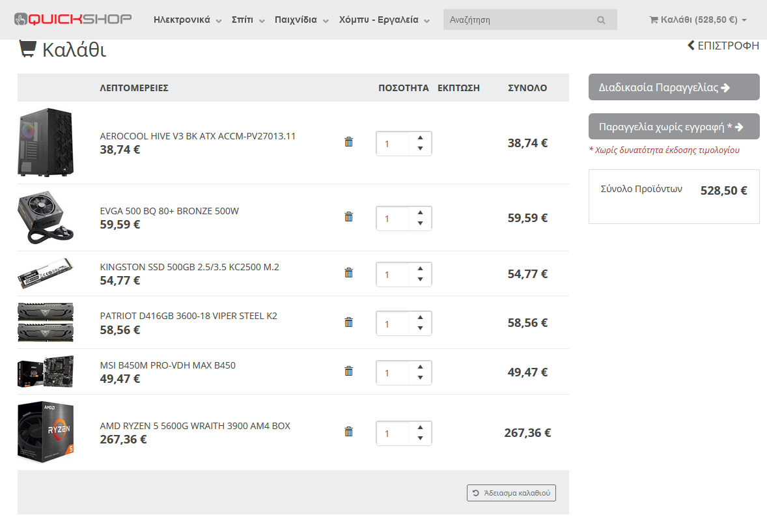
Task: Empty cart with Άδειασμα καλαθιού
Action: click(511, 493)
